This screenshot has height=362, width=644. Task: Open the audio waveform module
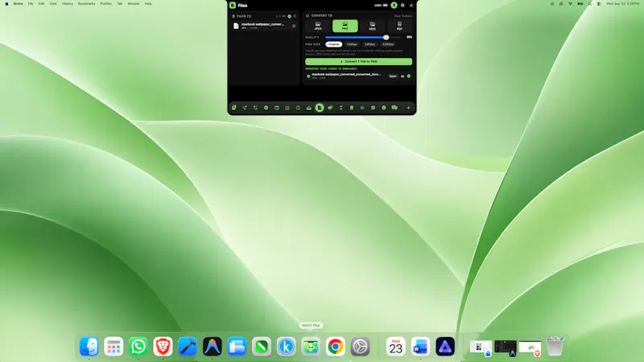pos(362,108)
